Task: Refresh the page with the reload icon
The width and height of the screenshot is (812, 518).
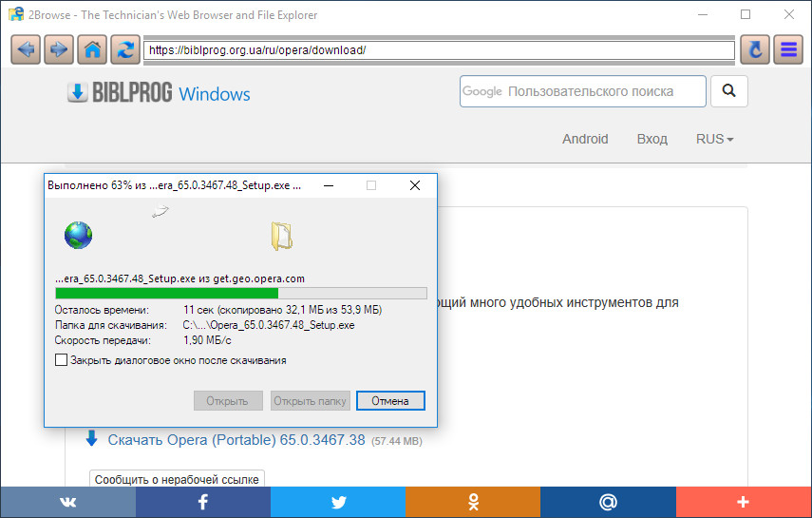Action: tap(125, 49)
